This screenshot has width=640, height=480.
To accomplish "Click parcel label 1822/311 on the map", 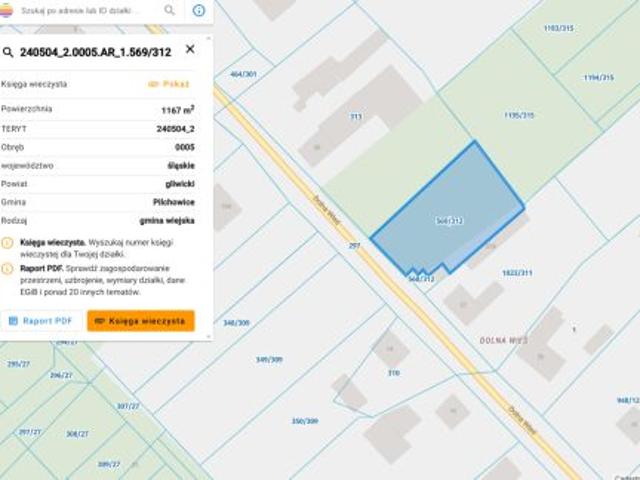I will coord(517,273).
